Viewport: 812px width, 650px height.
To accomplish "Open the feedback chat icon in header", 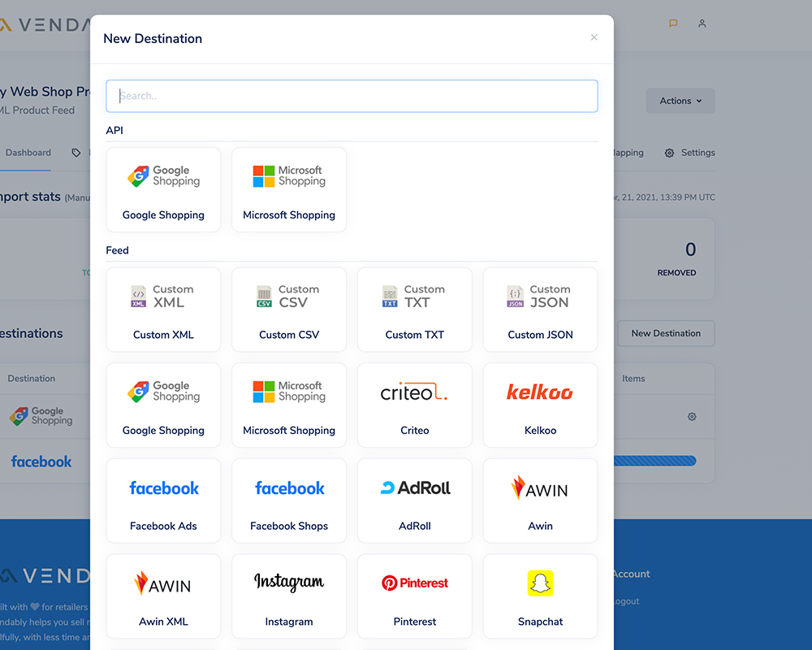I will coord(673,24).
